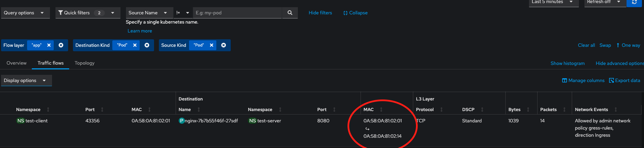Open Manage columns

pos(583,80)
